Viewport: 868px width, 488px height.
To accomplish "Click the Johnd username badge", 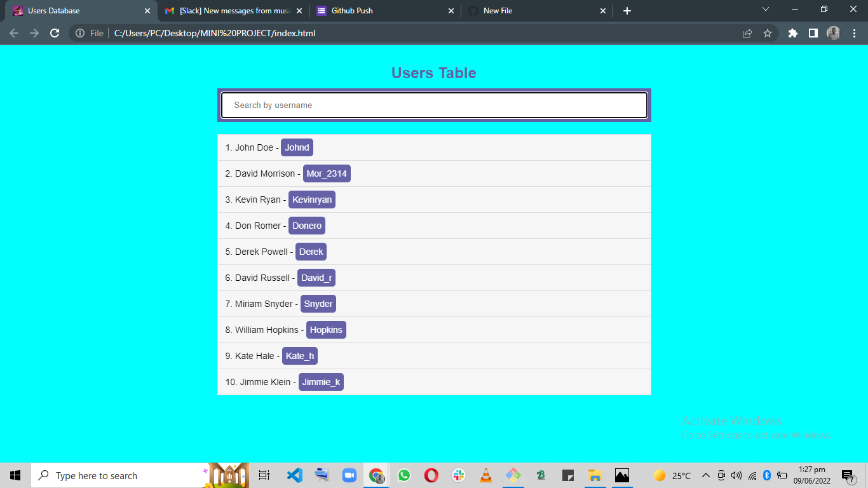I will point(296,147).
